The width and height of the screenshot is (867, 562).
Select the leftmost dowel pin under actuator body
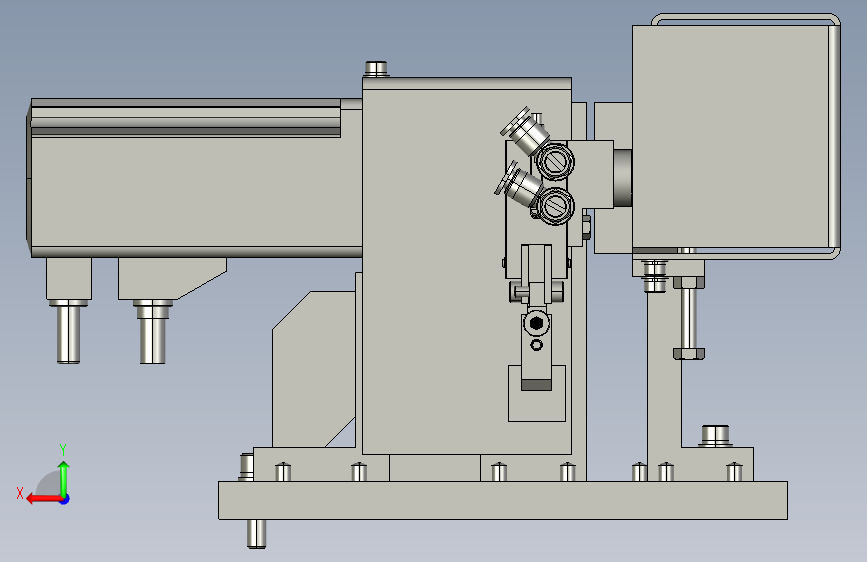pyautogui.click(x=69, y=332)
